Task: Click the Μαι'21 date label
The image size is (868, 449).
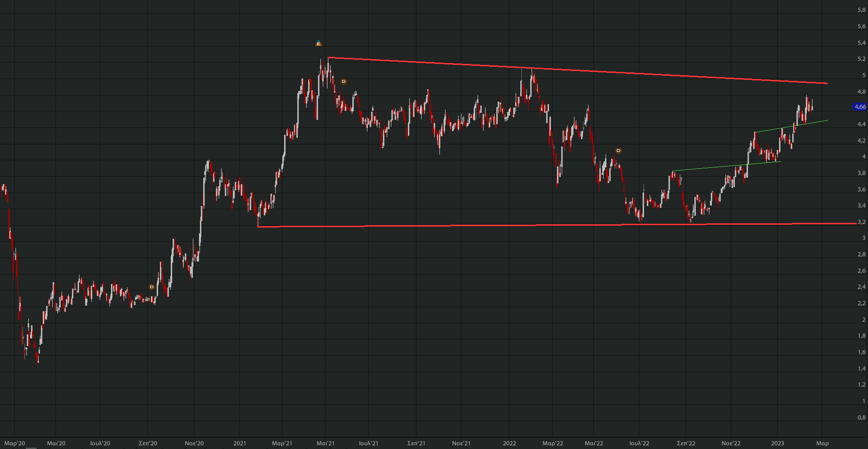Action: 326,443
